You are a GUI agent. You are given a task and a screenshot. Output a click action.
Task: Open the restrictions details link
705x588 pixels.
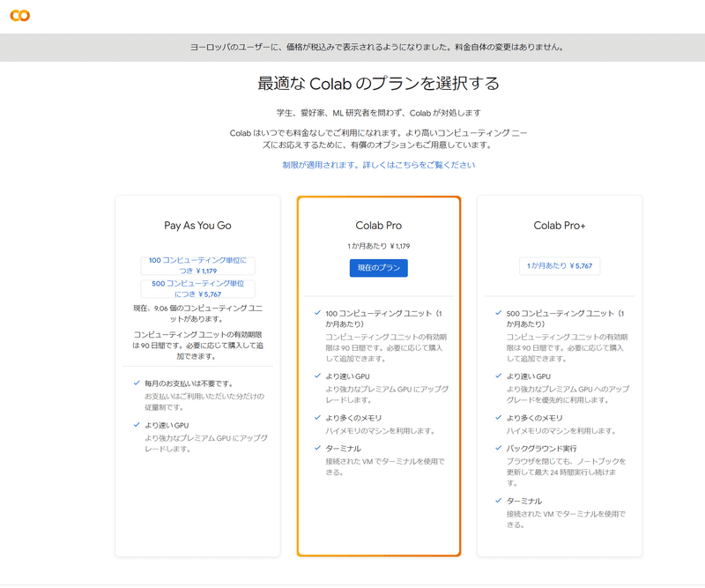379,165
